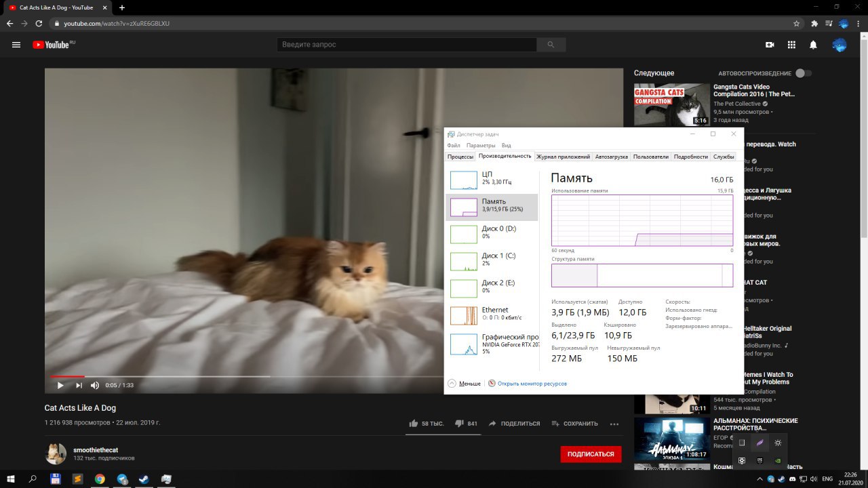Image resolution: width=868 pixels, height=488 pixels.
Task: Open the YouTube guide hamburger menu
Action: click(16, 45)
